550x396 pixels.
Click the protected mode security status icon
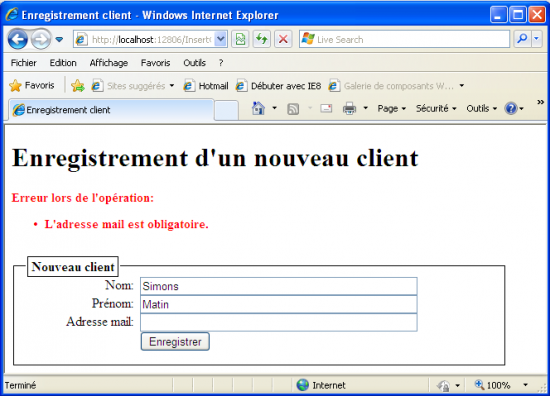443,385
